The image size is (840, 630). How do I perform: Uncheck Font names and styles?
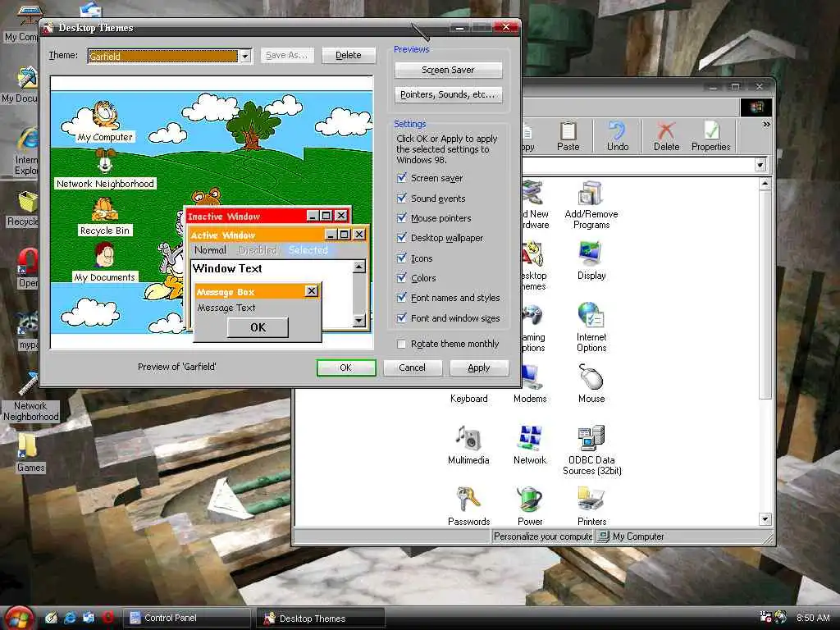pyautogui.click(x=401, y=297)
